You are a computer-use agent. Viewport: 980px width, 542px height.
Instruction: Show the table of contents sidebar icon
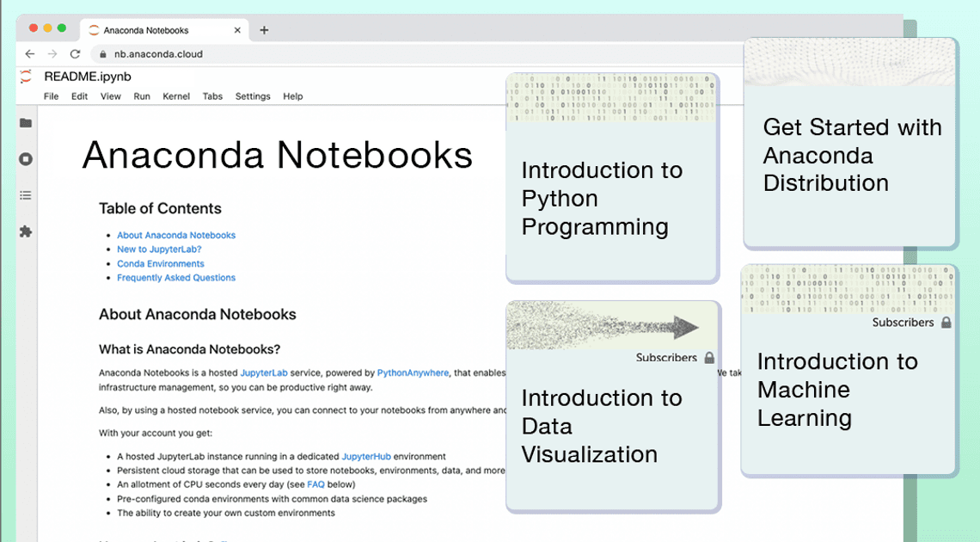tap(26, 195)
